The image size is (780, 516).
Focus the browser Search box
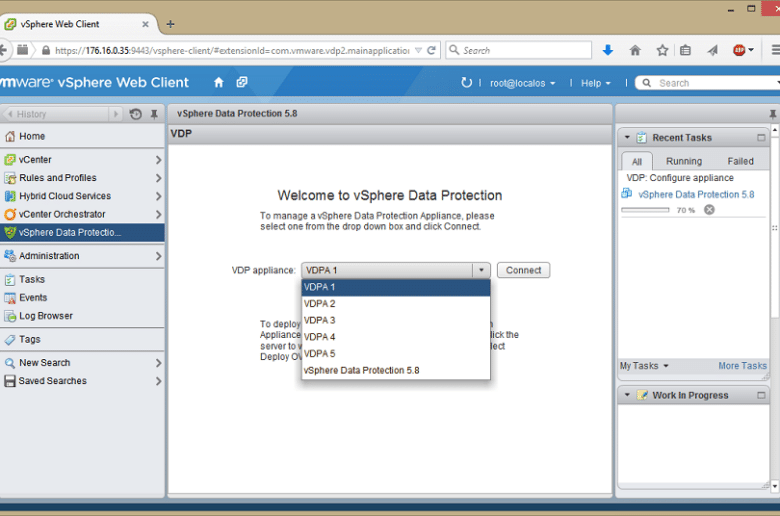pos(518,50)
